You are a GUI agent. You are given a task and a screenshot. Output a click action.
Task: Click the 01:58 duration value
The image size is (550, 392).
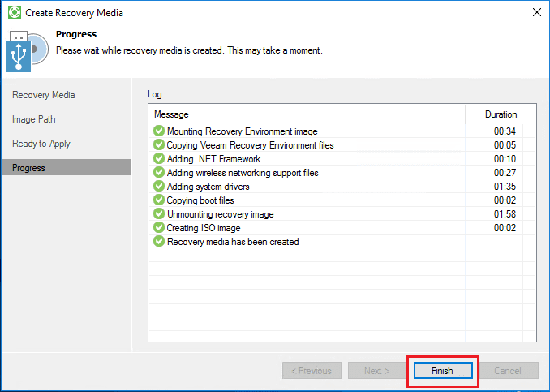pyautogui.click(x=505, y=214)
